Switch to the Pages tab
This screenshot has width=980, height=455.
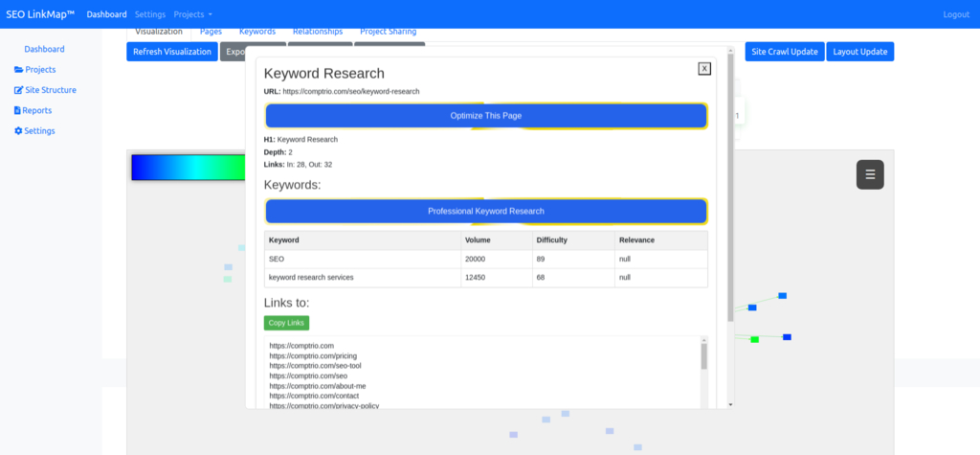coord(211,32)
